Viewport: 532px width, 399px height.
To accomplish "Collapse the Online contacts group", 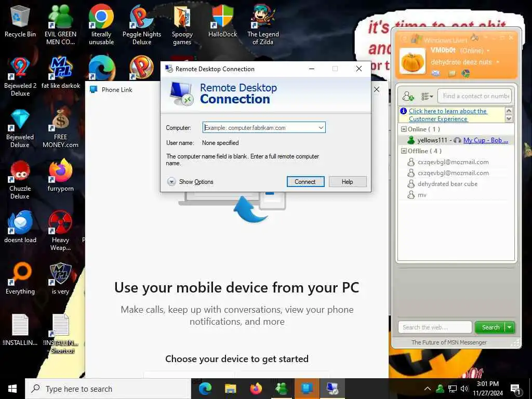I will click(403, 129).
